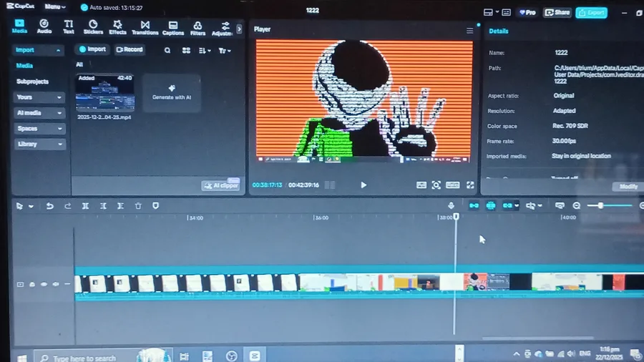644x362 pixels.
Task: Open the layout switch dropdown
Action: [x=491, y=12]
